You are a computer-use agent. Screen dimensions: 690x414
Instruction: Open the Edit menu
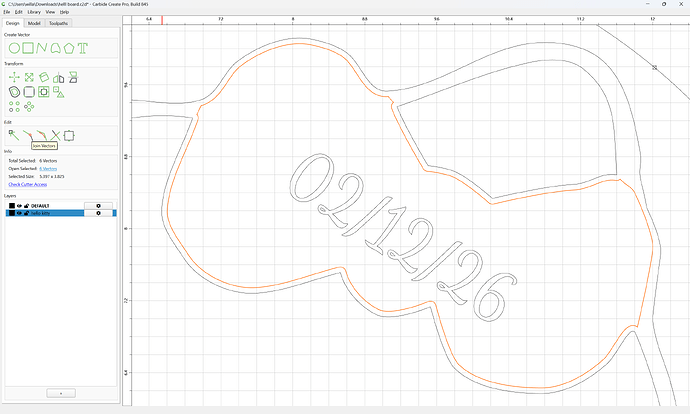[x=18, y=12]
